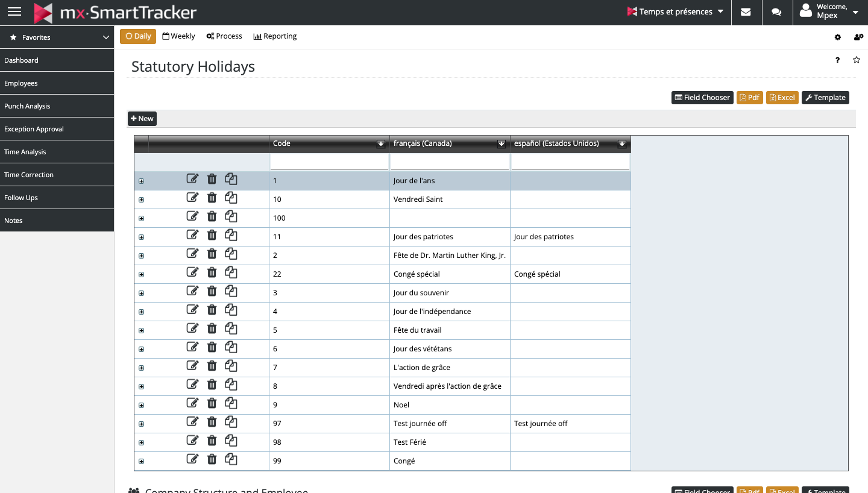868x493 pixels.
Task: Export the table to Excel
Action: [x=782, y=98]
